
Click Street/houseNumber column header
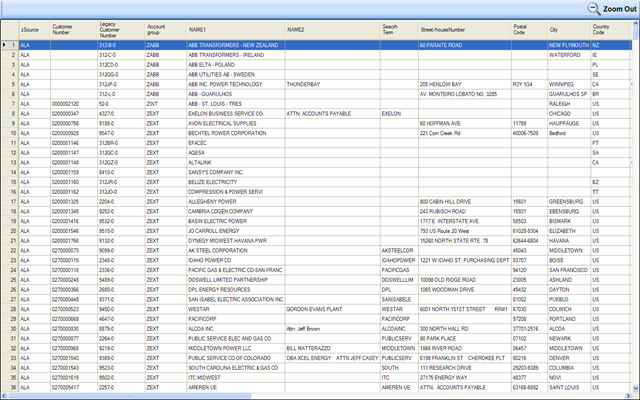[x=464, y=30]
